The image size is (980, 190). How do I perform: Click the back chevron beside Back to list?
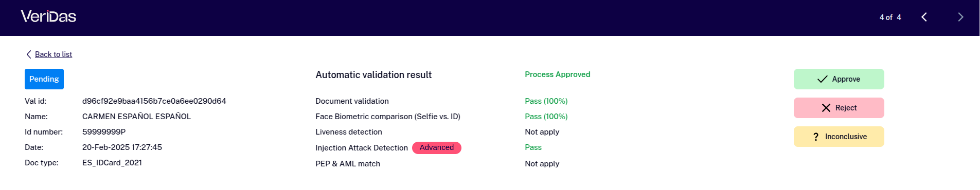(29, 54)
